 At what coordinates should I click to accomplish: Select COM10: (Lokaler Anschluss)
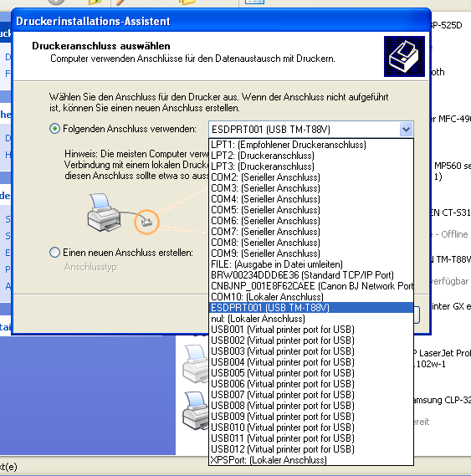[x=311, y=297]
